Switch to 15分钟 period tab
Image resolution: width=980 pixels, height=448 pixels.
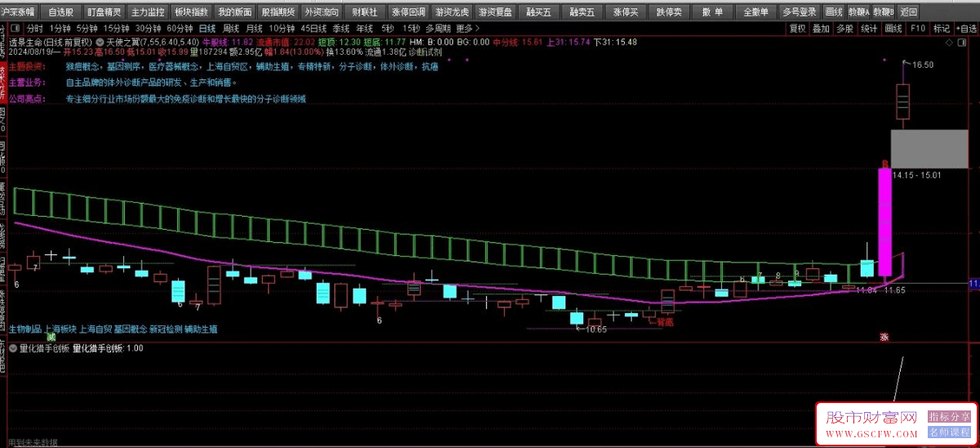(117, 28)
